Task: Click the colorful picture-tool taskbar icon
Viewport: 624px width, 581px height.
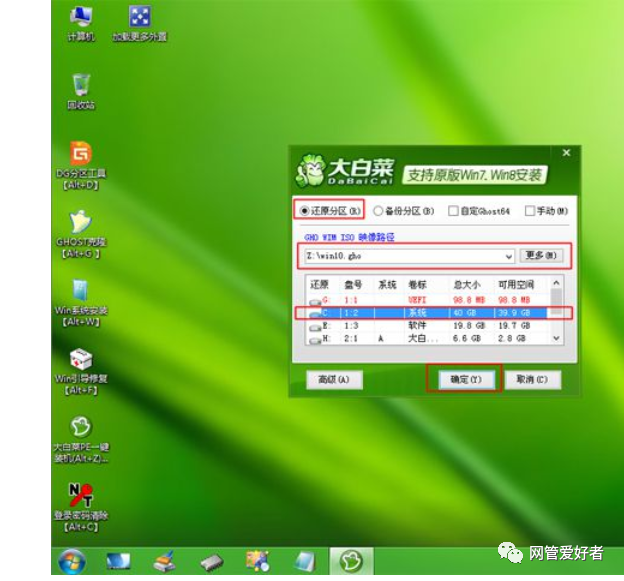Action: click(257, 562)
